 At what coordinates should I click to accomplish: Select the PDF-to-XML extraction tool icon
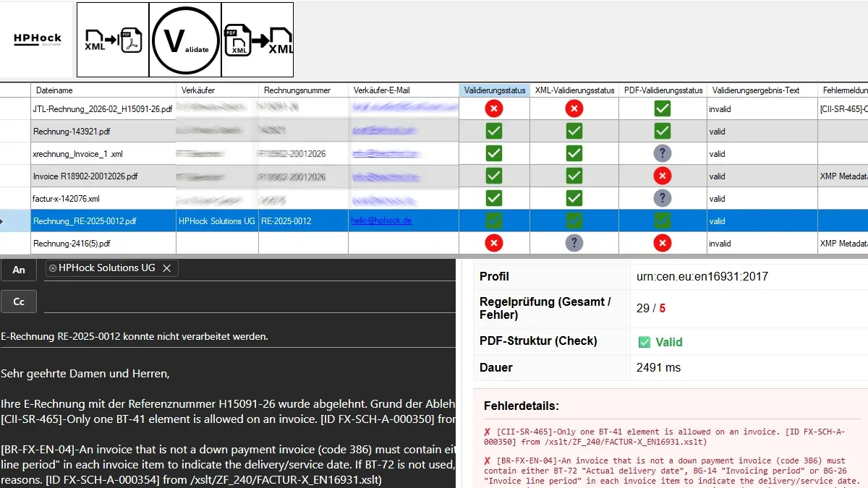click(x=258, y=40)
